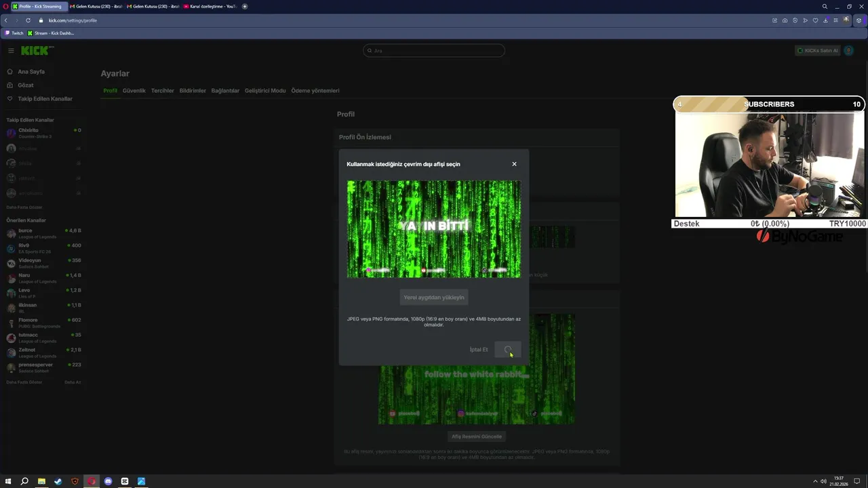Click the browser snapshot camera icon
Image resolution: width=868 pixels, height=488 pixels.
point(785,20)
